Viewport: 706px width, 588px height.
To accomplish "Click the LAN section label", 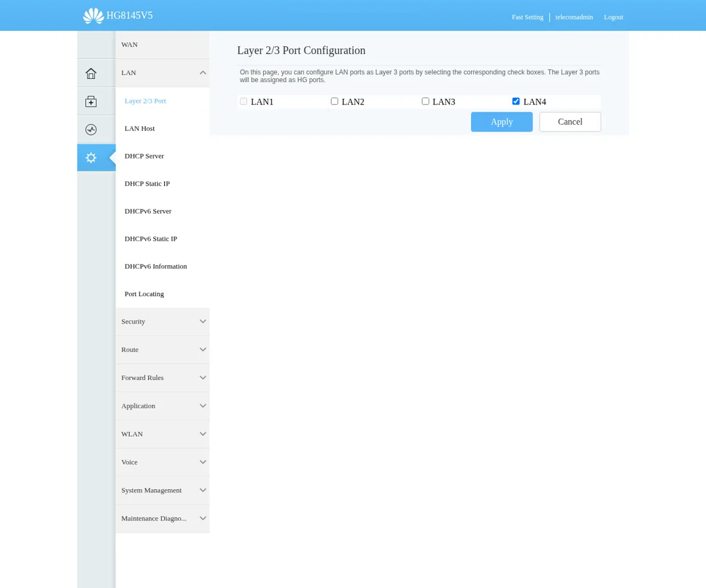I will (x=128, y=73).
